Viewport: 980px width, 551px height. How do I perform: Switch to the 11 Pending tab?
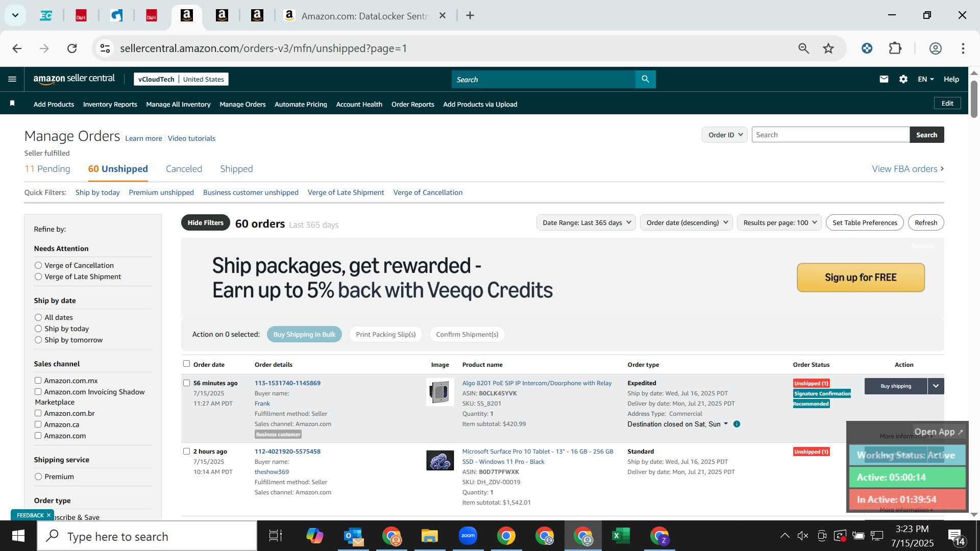tap(47, 169)
